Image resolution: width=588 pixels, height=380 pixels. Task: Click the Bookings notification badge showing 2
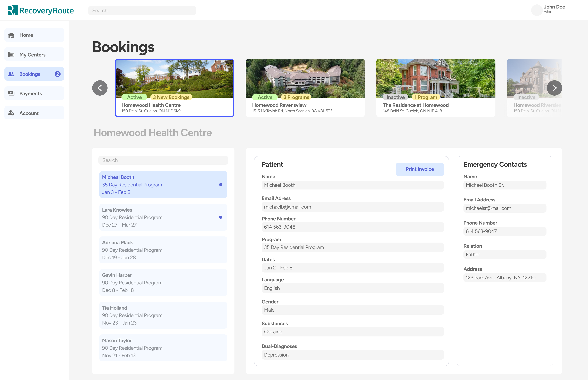58,74
